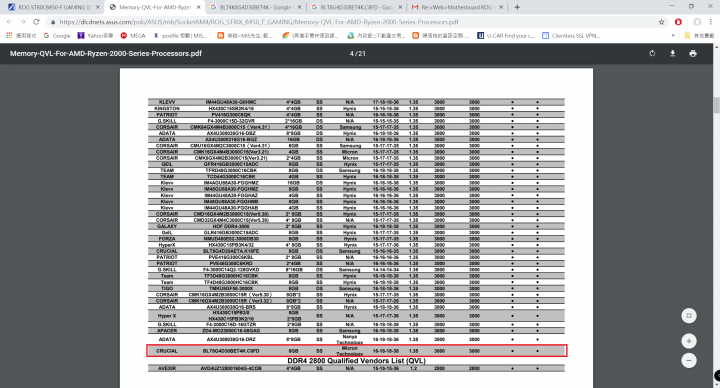
Task: Open the Chrome profile avatar
Action: tap(697, 22)
